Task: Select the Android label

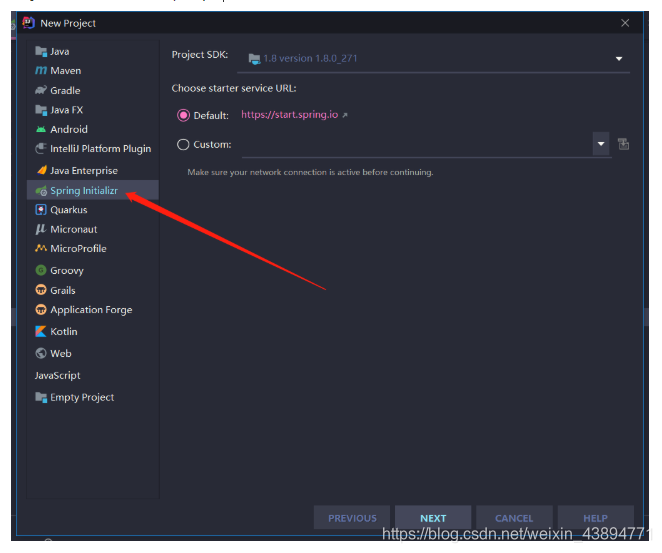Action: click(69, 130)
